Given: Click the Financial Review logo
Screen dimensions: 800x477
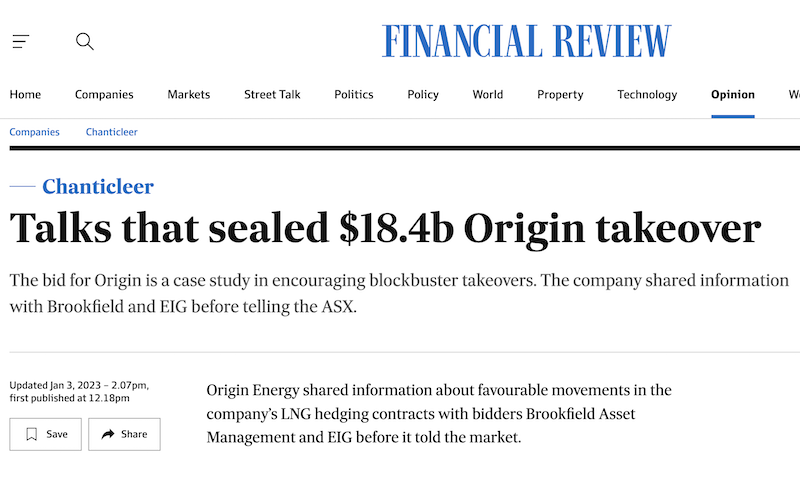Looking at the screenshot, I should click(526, 41).
